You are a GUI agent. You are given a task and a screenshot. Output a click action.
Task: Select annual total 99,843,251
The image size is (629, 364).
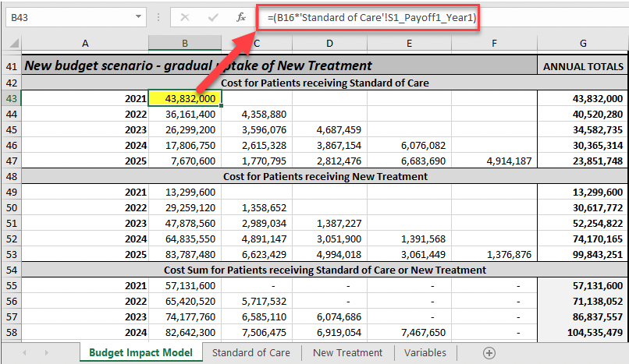point(583,255)
